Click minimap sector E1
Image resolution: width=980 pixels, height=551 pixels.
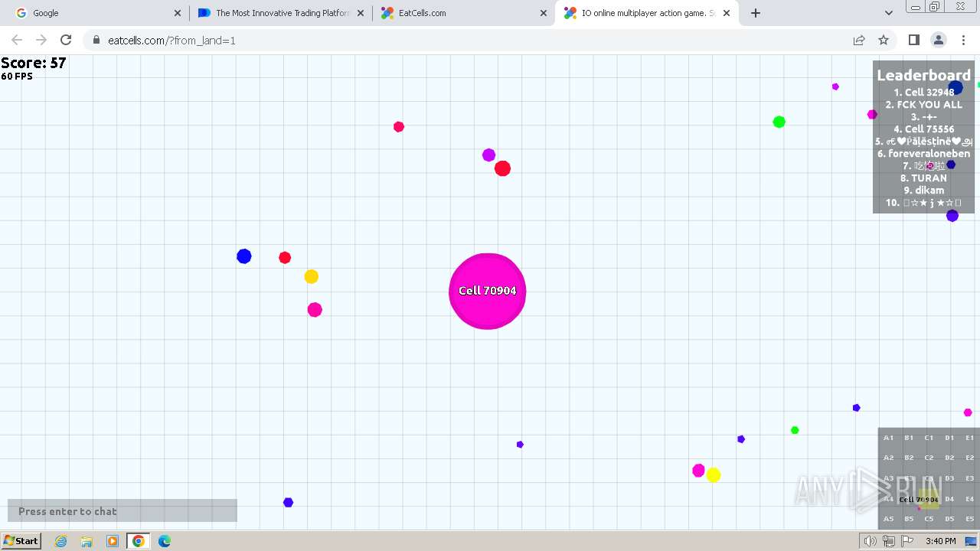click(x=969, y=438)
